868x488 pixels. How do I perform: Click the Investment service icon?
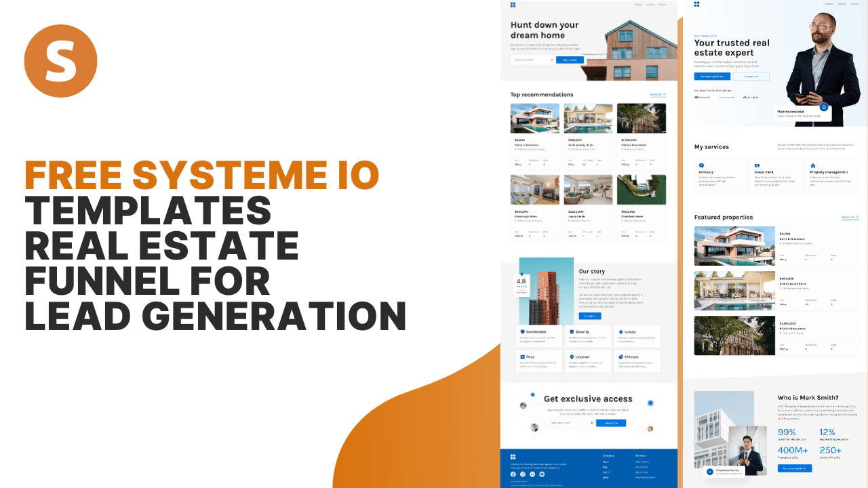coord(757,165)
